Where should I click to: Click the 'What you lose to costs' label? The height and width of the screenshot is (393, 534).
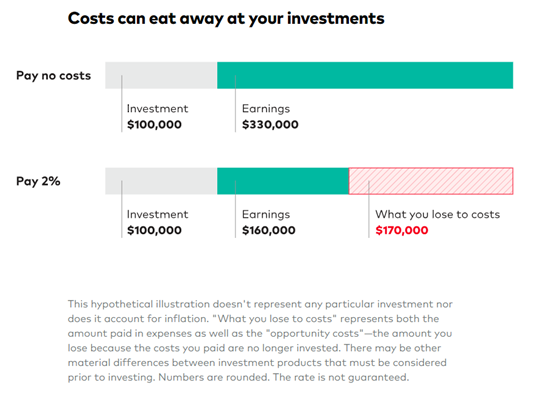pos(438,214)
